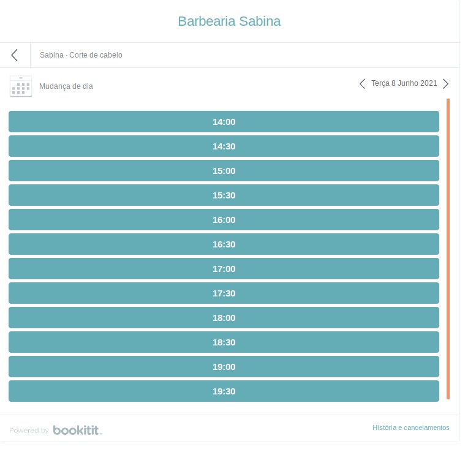Image resolution: width=476 pixels, height=452 pixels.
Task: Click the bookitit logo
Action: coord(77,430)
